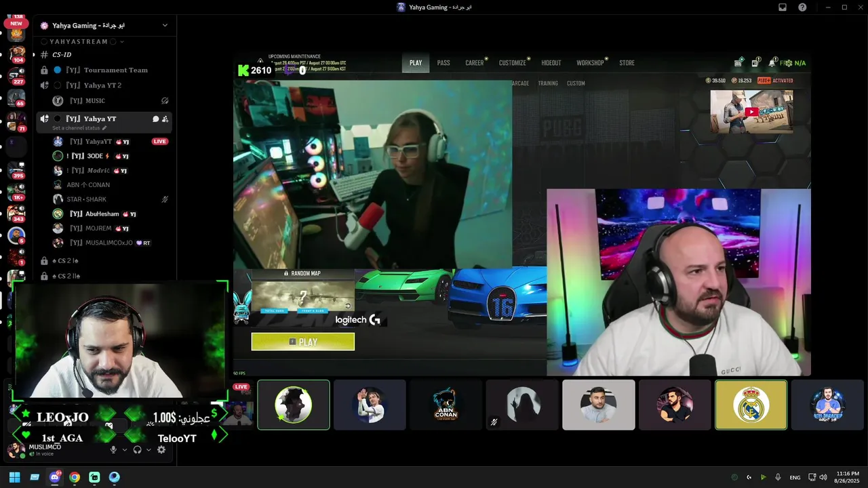Screen dimensions: 868x488
Task: Select HIDEOUT tab in streamed game
Action: 551,62
